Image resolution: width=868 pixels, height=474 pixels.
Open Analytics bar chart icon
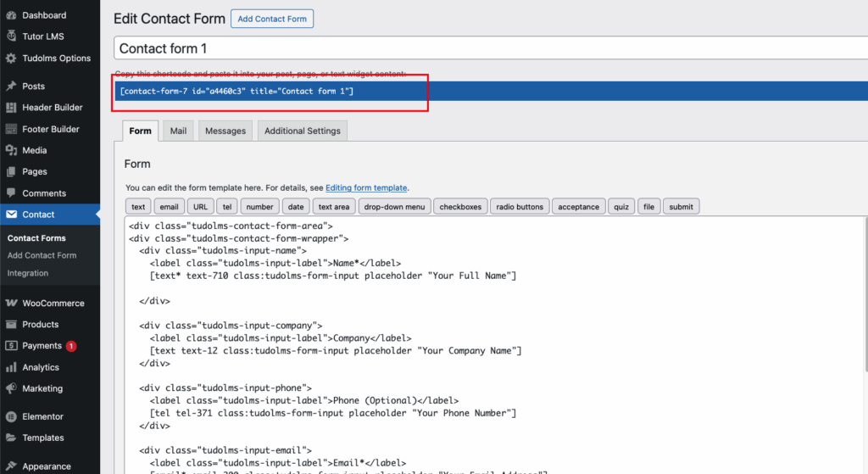11,367
